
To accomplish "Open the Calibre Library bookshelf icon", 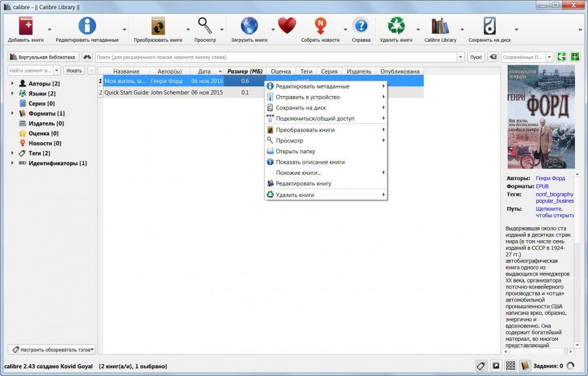I will (440, 26).
